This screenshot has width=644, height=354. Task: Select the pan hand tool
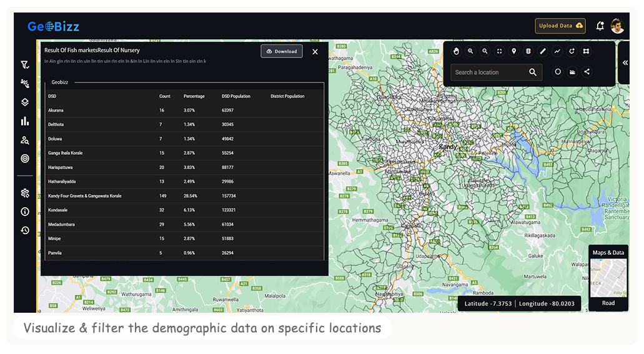click(457, 51)
